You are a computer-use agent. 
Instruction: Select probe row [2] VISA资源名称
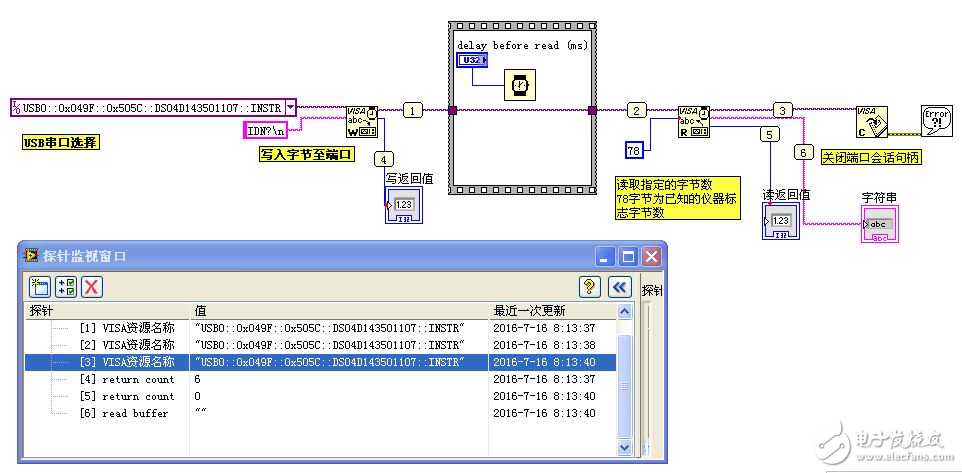(x=320, y=345)
